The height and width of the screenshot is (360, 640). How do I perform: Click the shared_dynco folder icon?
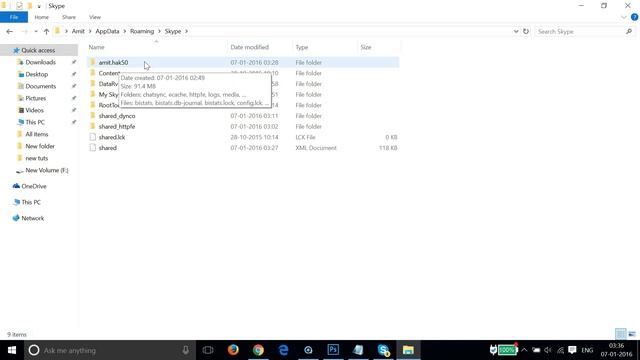click(x=93, y=116)
